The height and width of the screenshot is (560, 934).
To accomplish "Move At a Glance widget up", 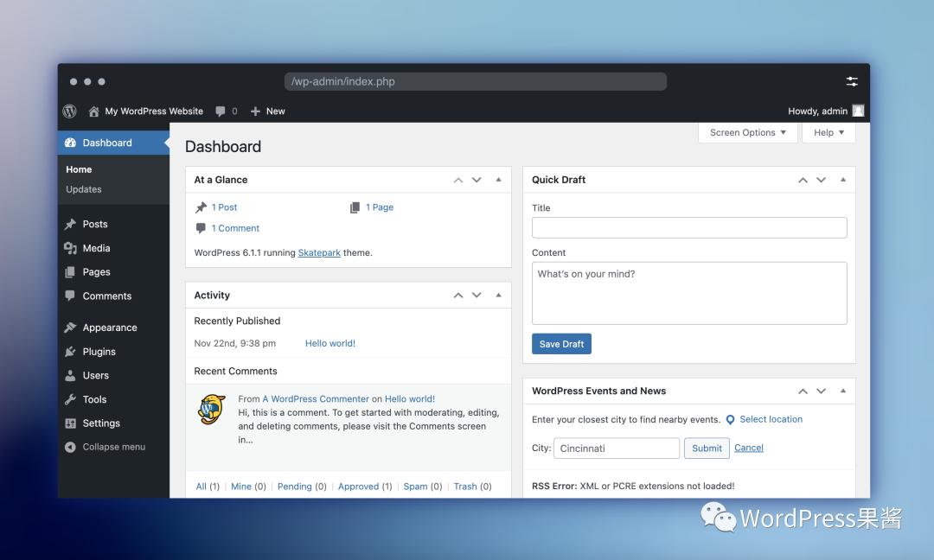I will click(458, 180).
